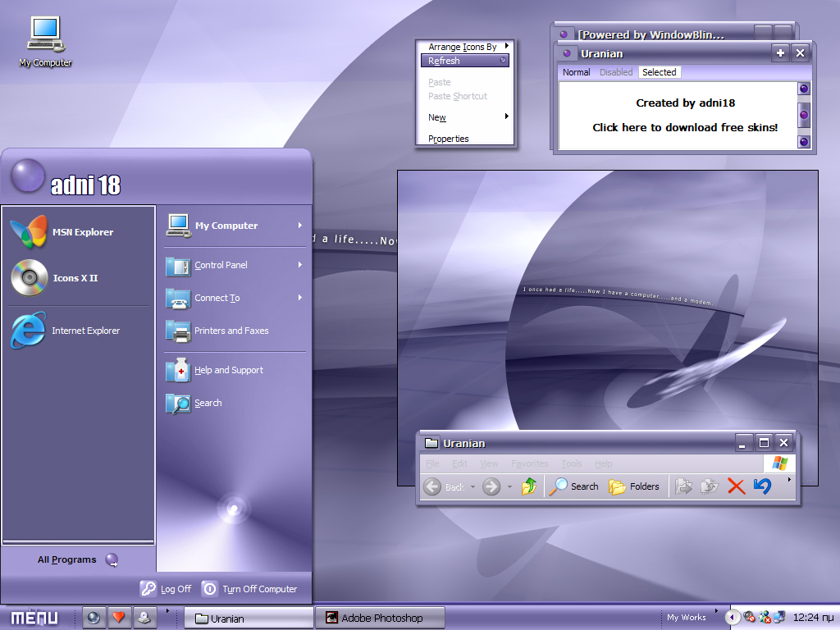Expand the My Works toolbar arrow
The image size is (840, 630).
716,610
